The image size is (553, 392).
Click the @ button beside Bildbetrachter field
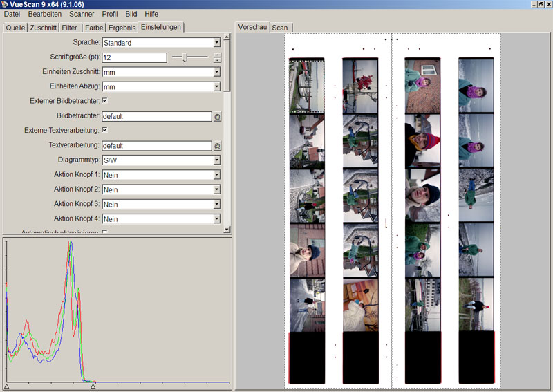217,117
